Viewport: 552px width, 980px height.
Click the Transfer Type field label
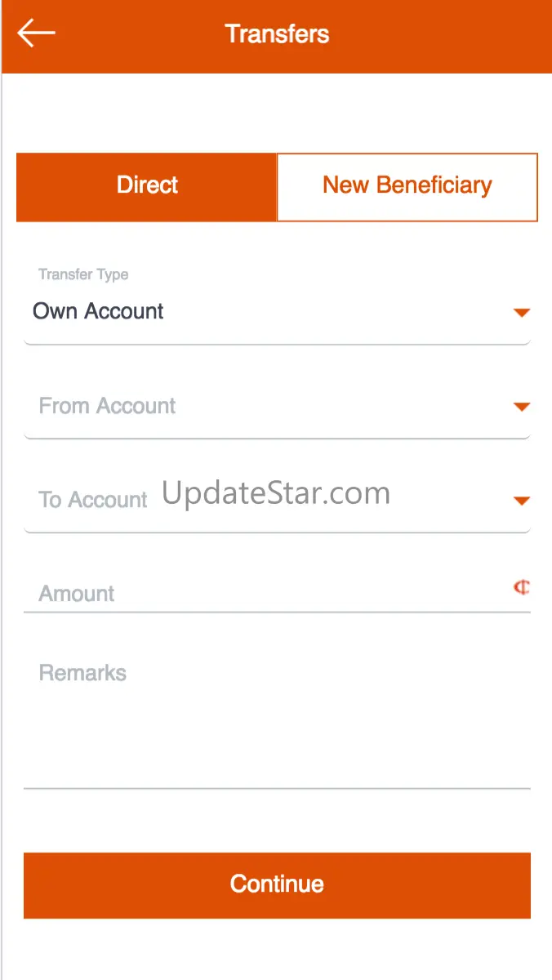tap(83, 274)
